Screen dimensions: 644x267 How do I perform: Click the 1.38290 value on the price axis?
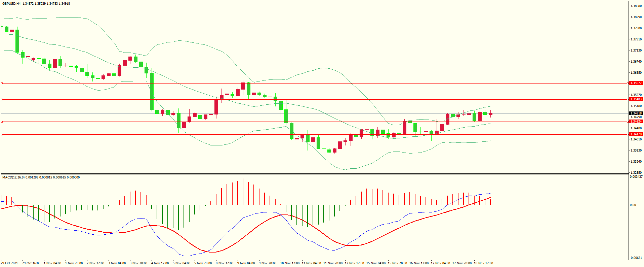point(636,17)
